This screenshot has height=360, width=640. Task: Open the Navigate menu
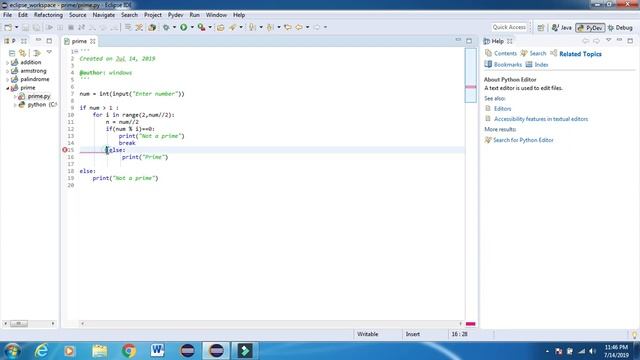pyautogui.click(x=104, y=15)
